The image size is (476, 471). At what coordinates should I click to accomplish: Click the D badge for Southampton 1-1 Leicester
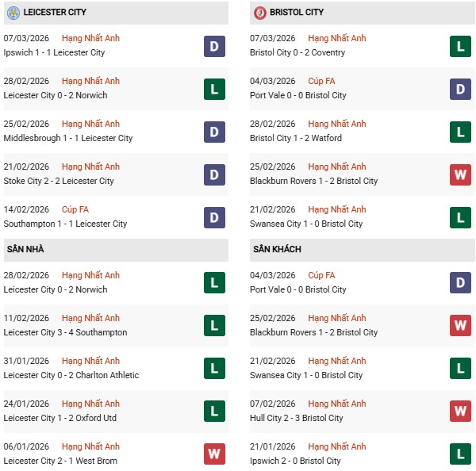click(x=214, y=217)
